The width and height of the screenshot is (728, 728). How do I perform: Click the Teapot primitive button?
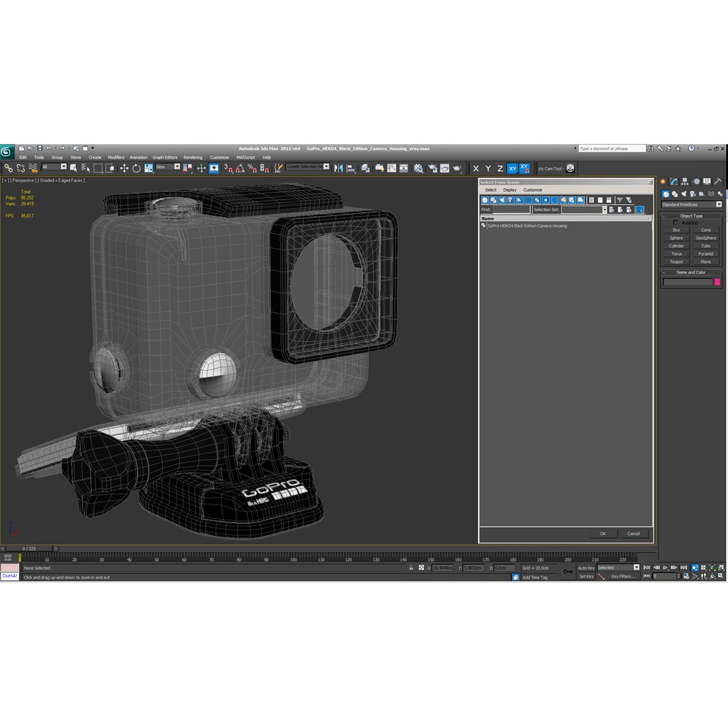pyautogui.click(x=676, y=262)
